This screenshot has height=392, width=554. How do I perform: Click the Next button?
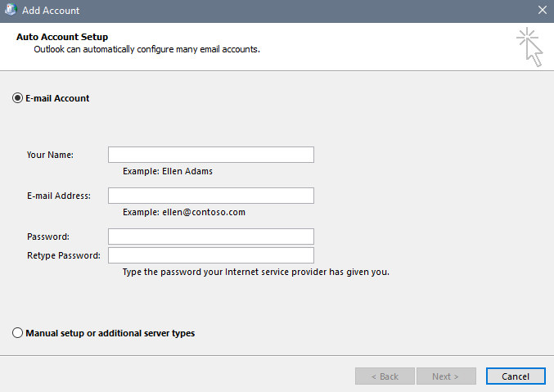[x=446, y=376]
